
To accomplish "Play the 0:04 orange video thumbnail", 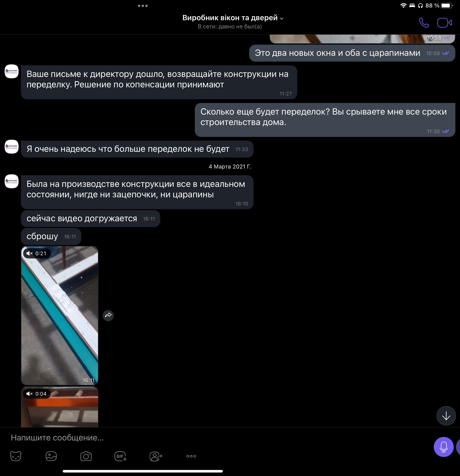I will coord(60,407).
